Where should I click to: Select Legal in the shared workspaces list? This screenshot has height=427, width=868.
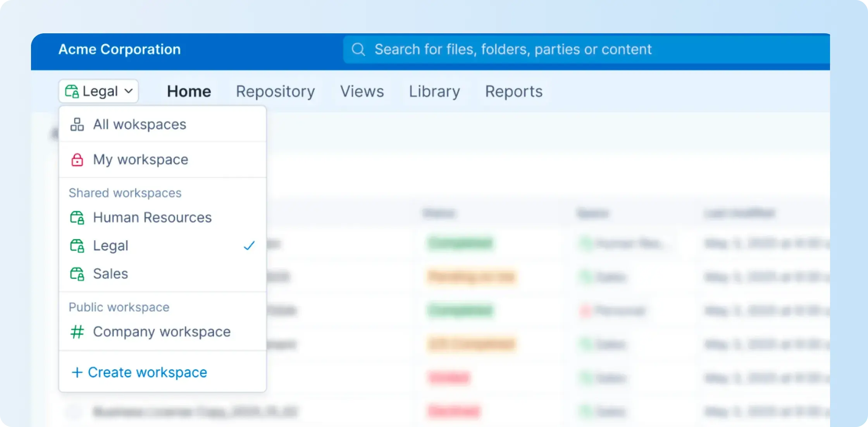coord(162,246)
